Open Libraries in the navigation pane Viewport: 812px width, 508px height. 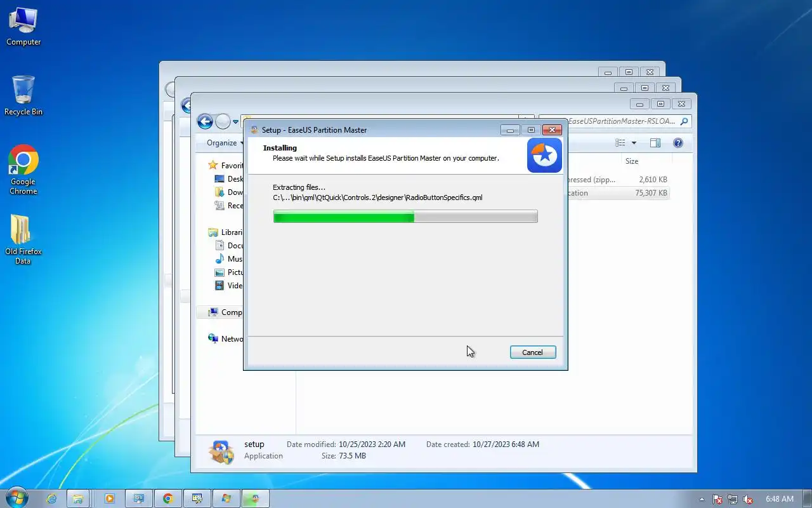226,232
